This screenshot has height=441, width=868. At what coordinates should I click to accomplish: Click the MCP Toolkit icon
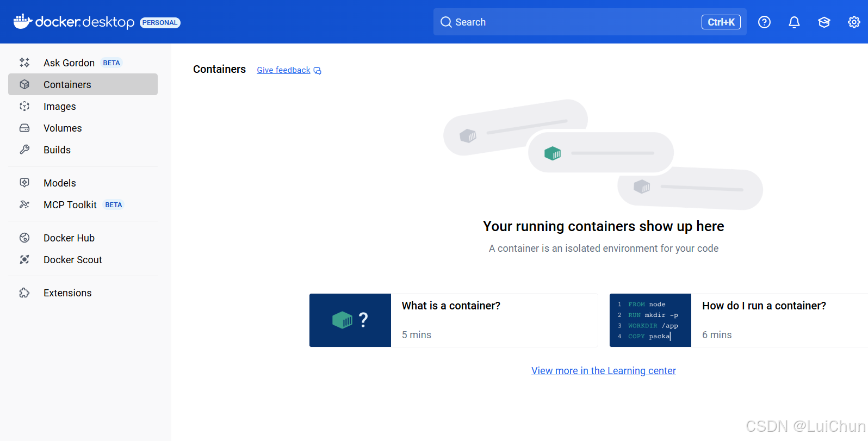point(24,204)
